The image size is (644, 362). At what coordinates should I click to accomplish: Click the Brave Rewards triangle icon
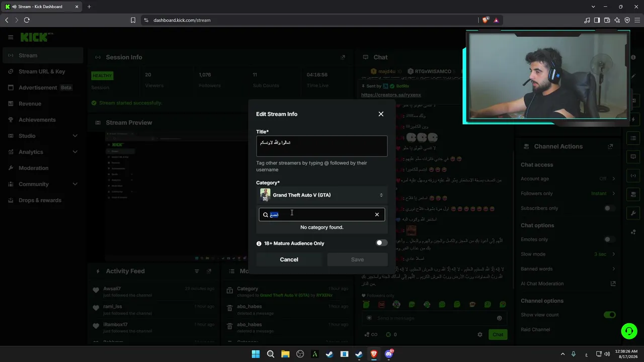coord(496,20)
